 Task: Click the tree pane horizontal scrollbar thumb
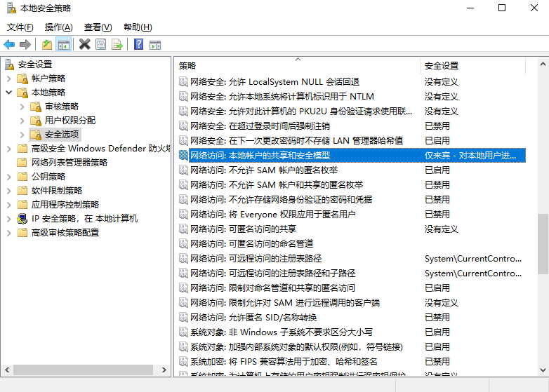tap(84, 370)
